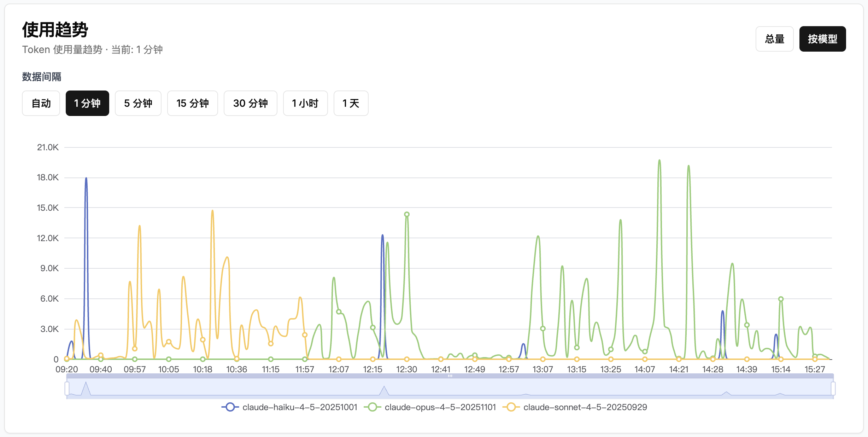Image resolution: width=868 pixels, height=437 pixels.
Task: Toggle claude-sonnet-4-5 legend series icon
Action: point(511,407)
